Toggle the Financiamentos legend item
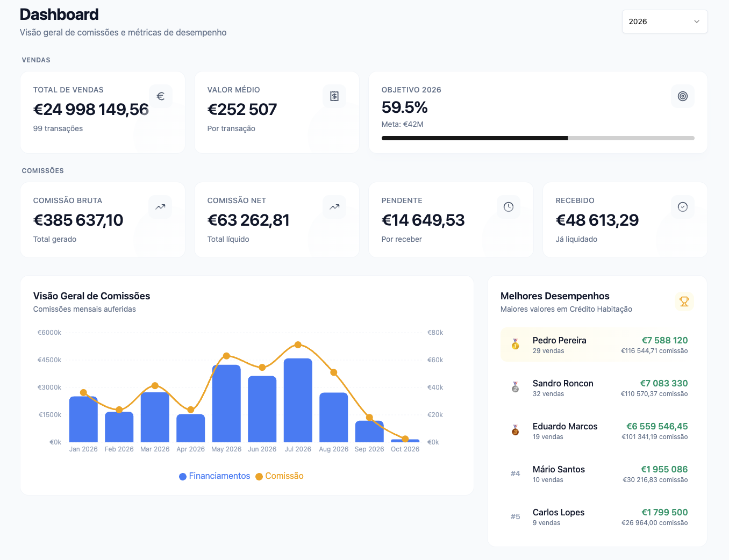The image size is (729, 560). [x=215, y=476]
